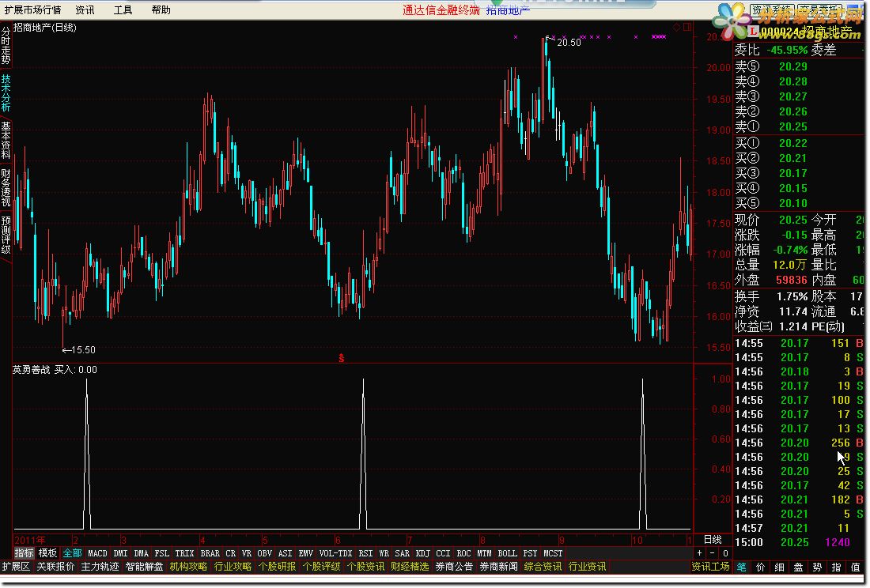Open the 个股研报 link
The image size is (870, 588).
click(x=278, y=567)
